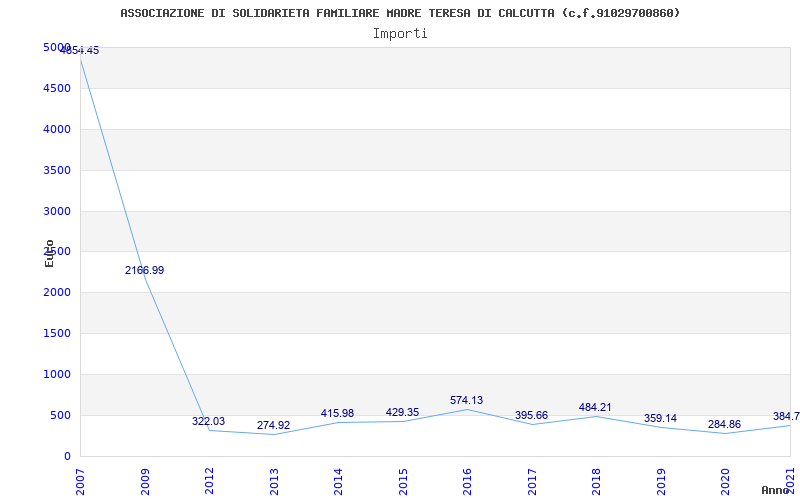Select the 415.98 data label
Image resolution: width=800 pixels, height=500 pixels.
point(337,413)
